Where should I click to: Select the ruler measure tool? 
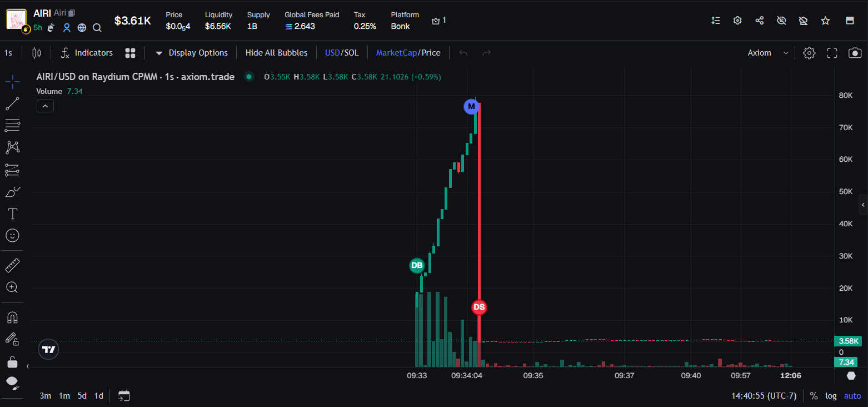pyautogui.click(x=12, y=266)
